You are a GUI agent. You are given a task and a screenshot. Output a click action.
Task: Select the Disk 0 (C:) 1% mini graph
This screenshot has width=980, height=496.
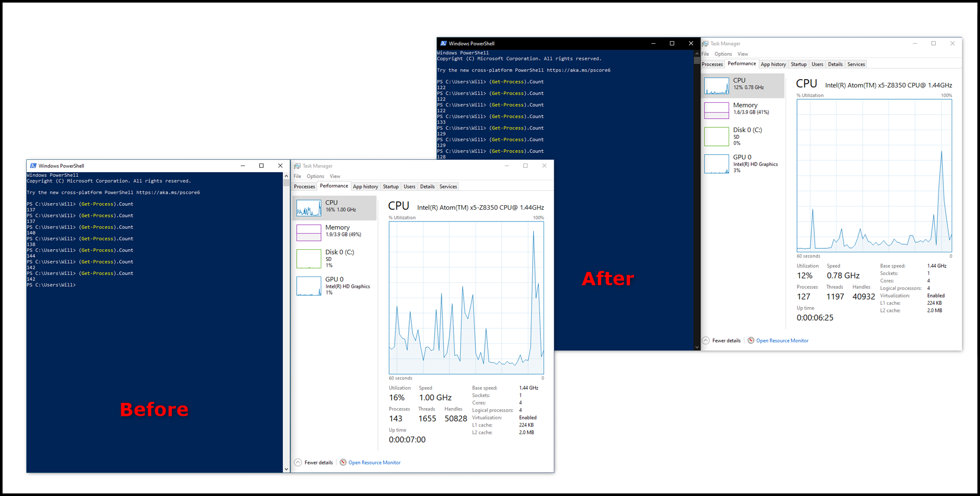click(x=308, y=259)
